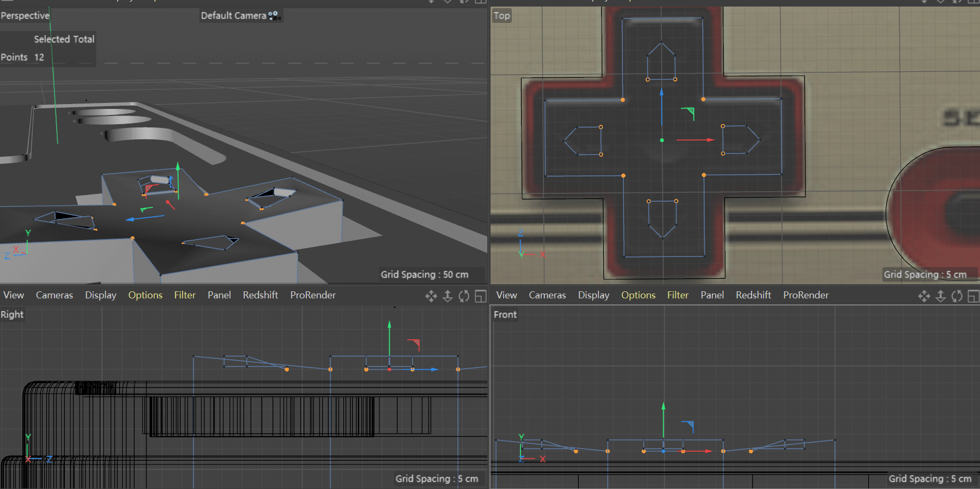Open the Redshift menu in Front viewport
Image resolution: width=980 pixels, height=489 pixels.
point(753,295)
